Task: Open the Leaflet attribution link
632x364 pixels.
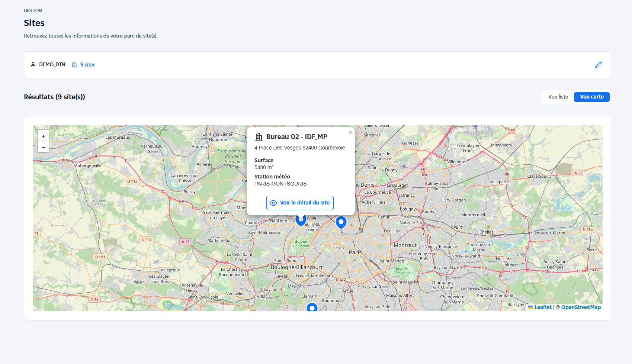Action: [x=542, y=307]
